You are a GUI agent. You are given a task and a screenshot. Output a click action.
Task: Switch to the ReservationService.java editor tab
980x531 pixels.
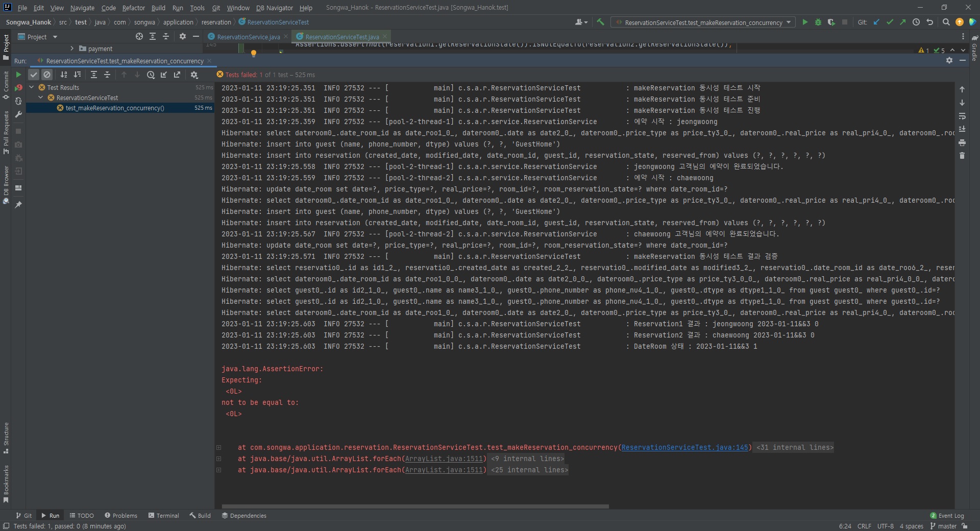tap(248, 37)
